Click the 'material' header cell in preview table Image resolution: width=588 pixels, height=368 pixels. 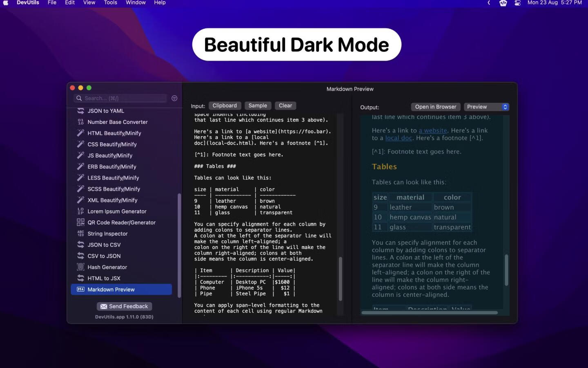[410, 197]
